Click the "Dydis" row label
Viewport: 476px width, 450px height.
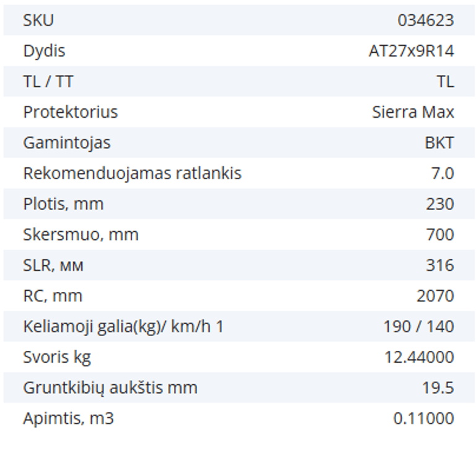pos(44,51)
